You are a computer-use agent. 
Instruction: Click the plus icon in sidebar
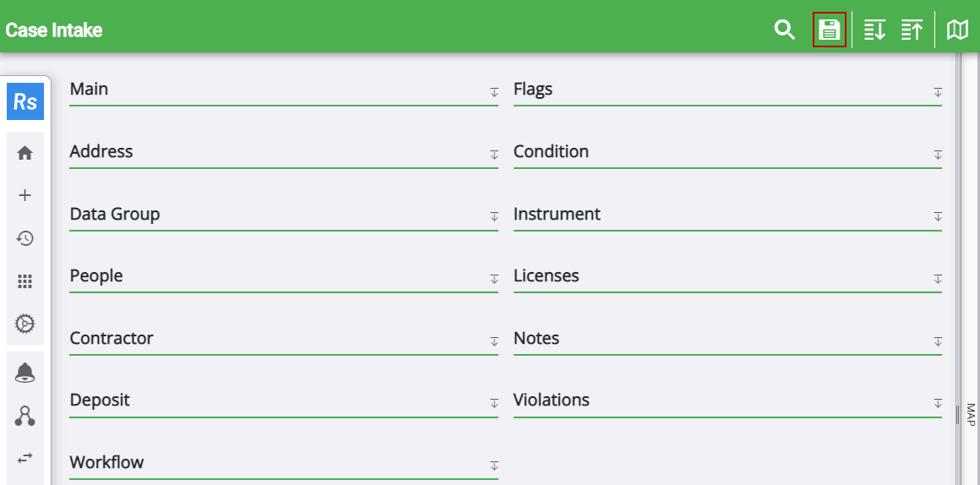[25, 195]
